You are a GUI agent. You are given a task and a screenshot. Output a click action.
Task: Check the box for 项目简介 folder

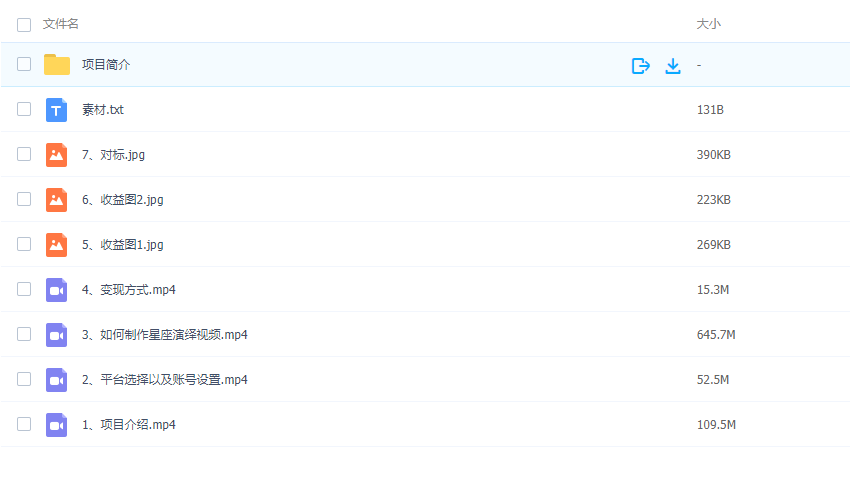coord(24,65)
